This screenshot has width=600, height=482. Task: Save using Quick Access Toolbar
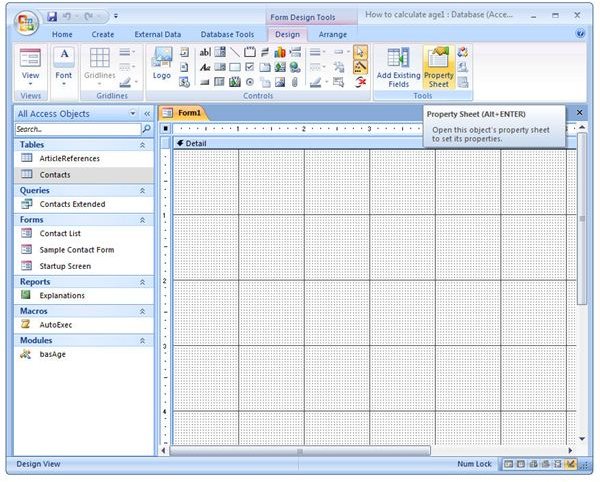point(52,16)
